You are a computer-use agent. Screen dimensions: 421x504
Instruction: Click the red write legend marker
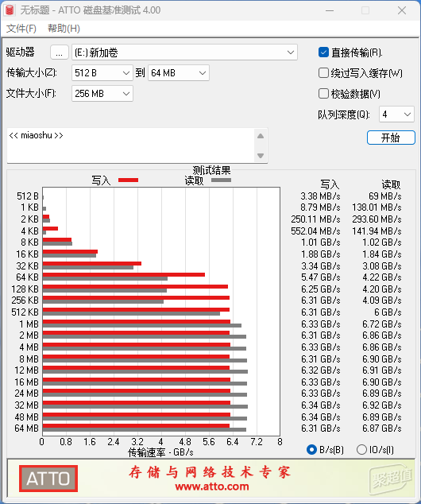[128, 180]
